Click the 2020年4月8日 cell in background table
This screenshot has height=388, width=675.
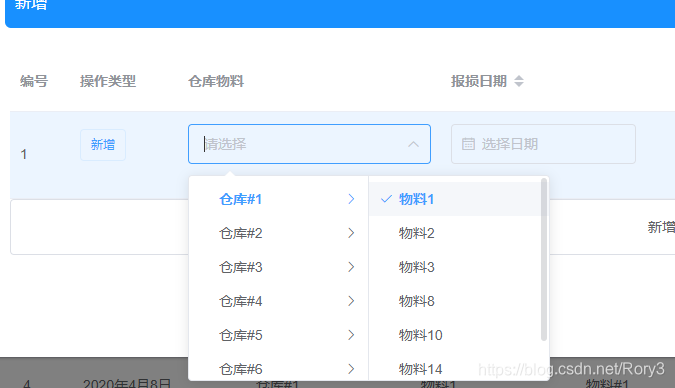(x=127, y=383)
